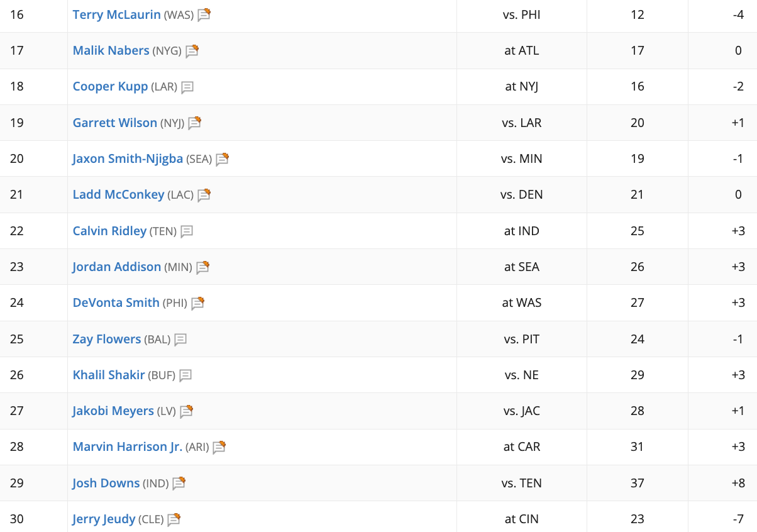View notes icon for Marvin Harrison Jr.
The width and height of the screenshot is (757, 532).
(219, 447)
